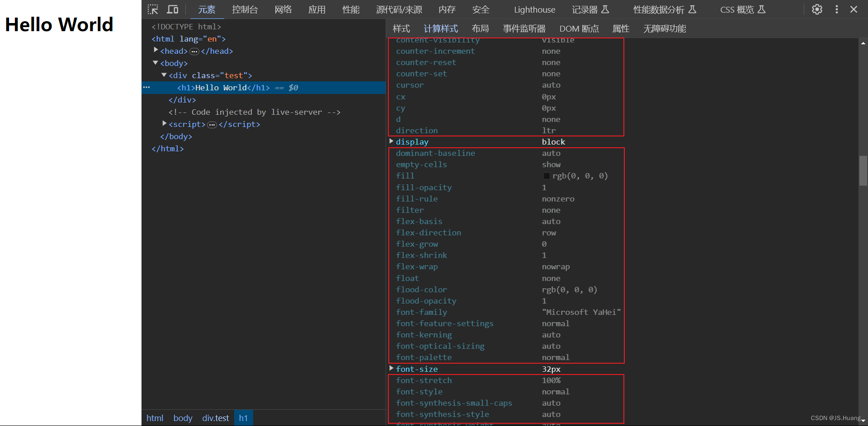Open the Lighthouse tab
The image size is (868, 426).
(x=535, y=9)
